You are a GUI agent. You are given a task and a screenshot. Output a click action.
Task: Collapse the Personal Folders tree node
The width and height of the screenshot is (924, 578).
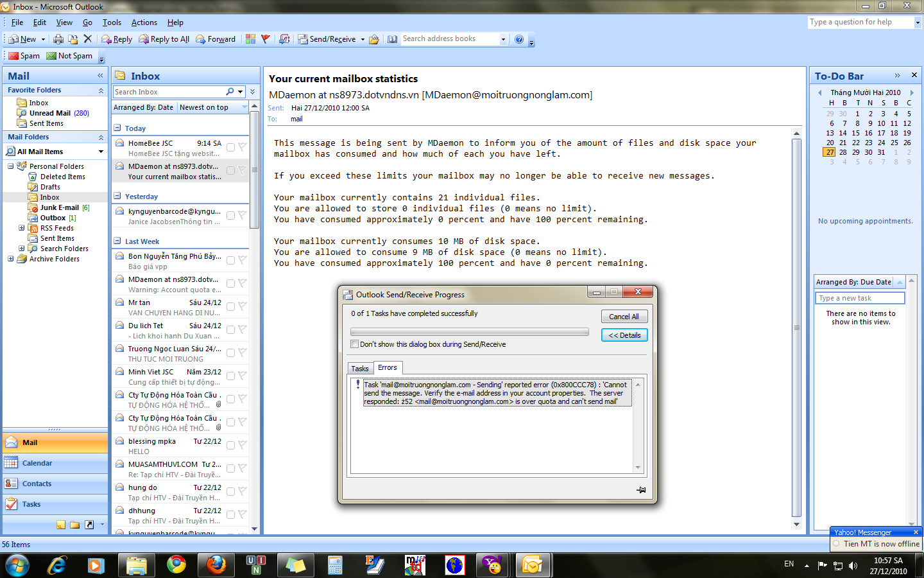(x=11, y=166)
